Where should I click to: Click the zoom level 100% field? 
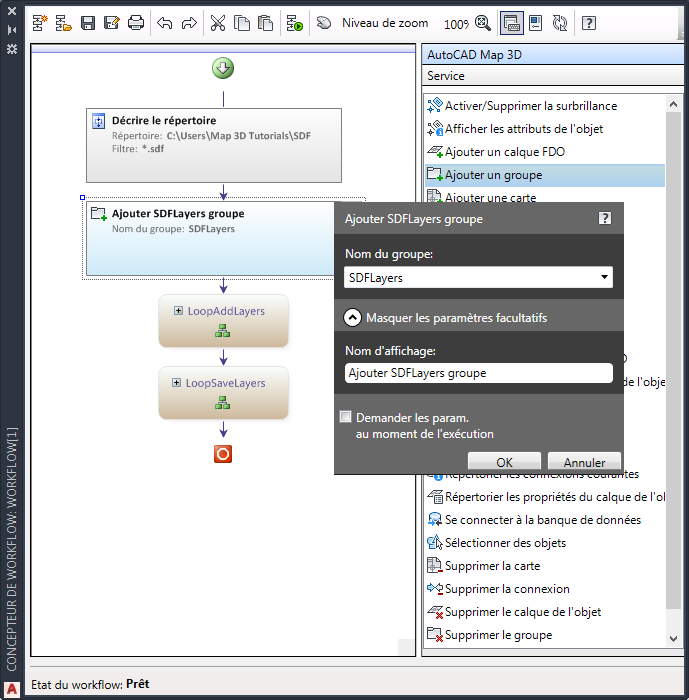click(x=456, y=24)
